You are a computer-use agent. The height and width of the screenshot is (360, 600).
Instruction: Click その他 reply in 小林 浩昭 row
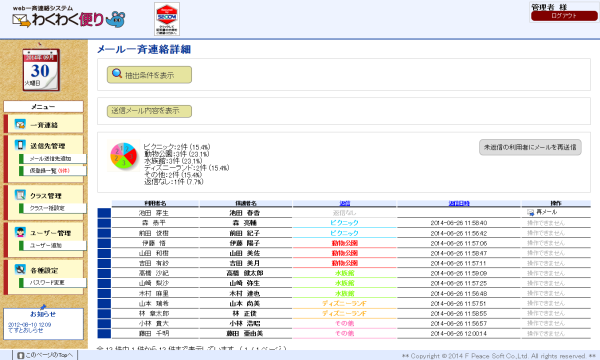(x=344, y=323)
